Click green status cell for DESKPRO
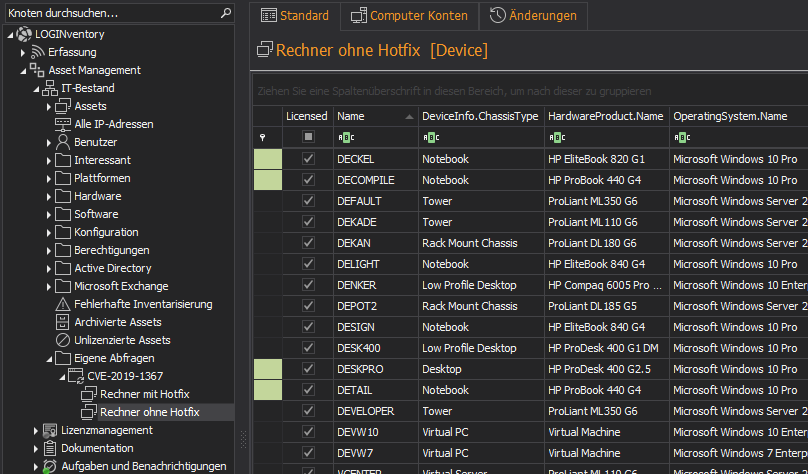 [x=268, y=369]
